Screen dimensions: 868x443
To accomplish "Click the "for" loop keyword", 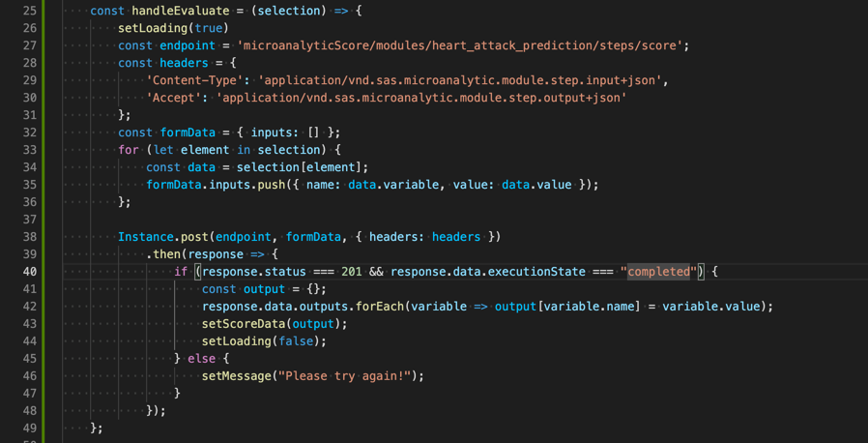I will pos(129,150).
